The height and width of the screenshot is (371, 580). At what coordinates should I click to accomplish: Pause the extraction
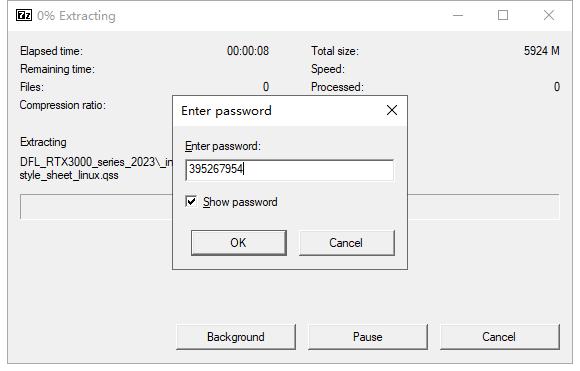pyautogui.click(x=368, y=337)
